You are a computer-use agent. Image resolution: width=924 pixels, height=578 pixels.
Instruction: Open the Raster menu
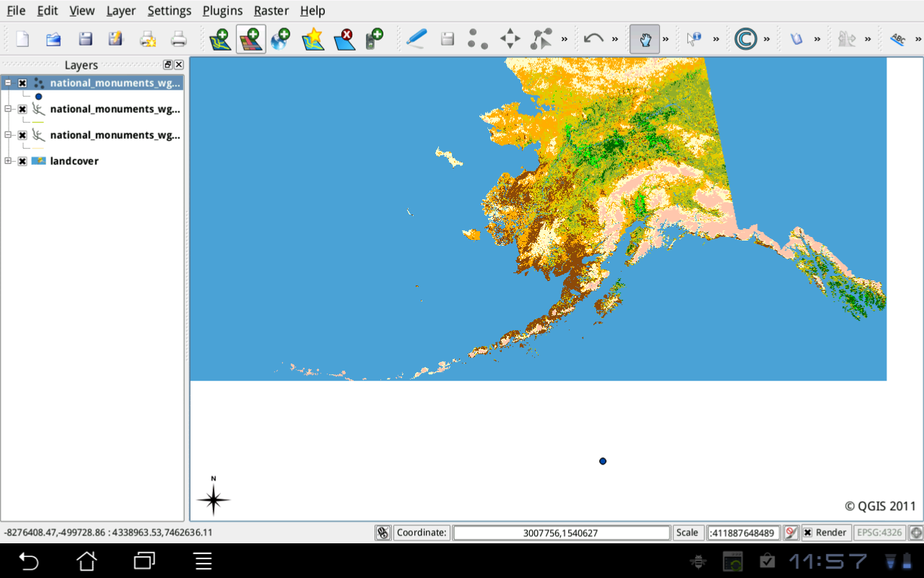(271, 11)
